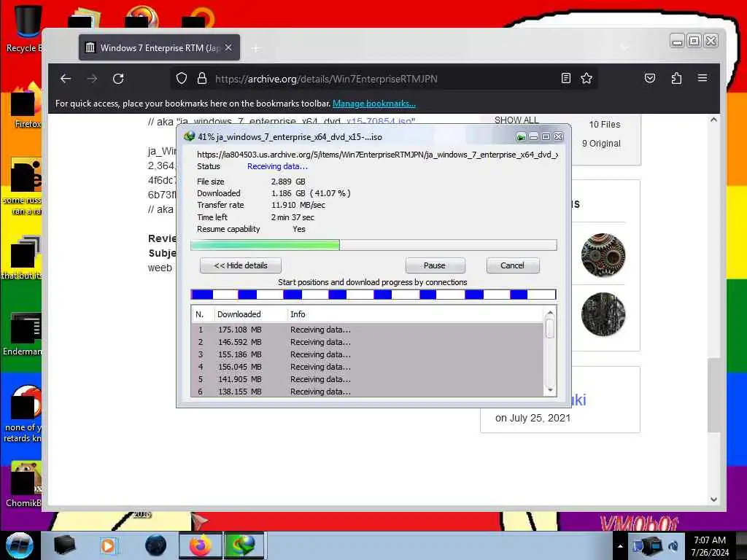Switch to Internet Download Manager in taskbar
This screenshot has width=747, height=560.
[x=244, y=545]
